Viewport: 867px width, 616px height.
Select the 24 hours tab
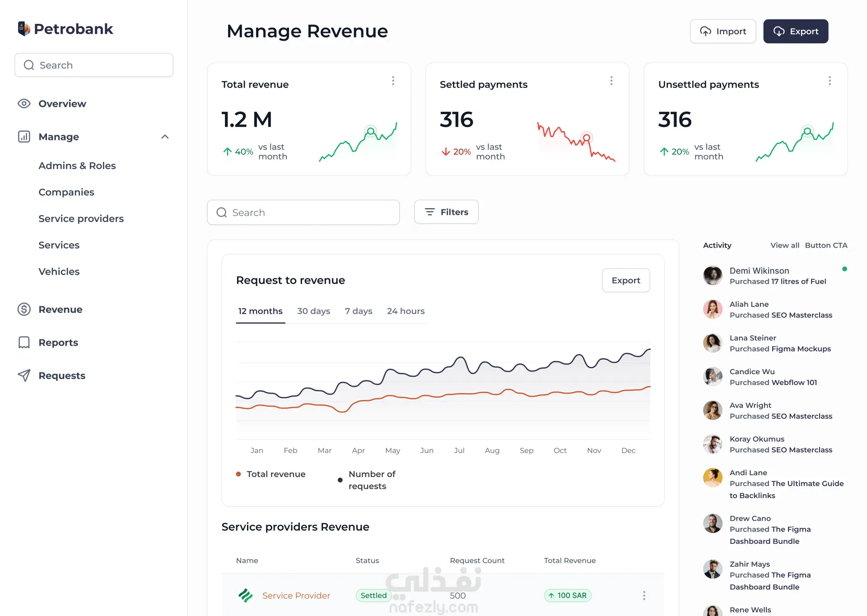pyautogui.click(x=406, y=311)
